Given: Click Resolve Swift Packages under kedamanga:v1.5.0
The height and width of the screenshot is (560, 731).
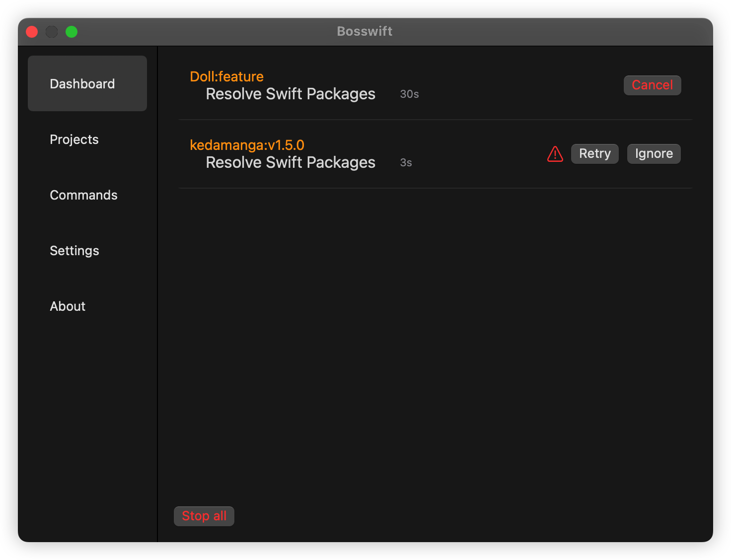Looking at the screenshot, I should (291, 162).
